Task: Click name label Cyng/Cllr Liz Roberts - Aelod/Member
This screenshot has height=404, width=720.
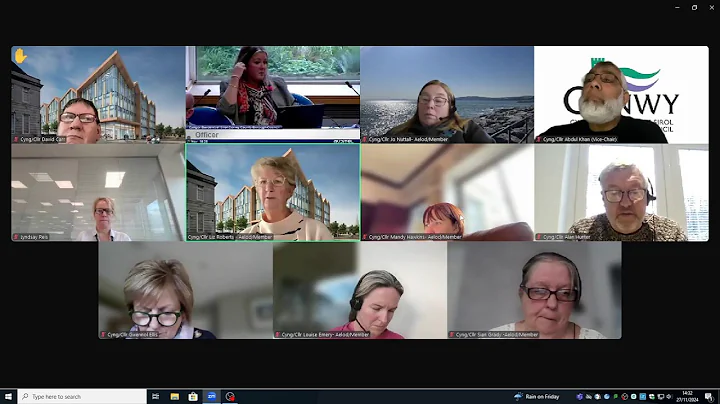Action: 230,237
